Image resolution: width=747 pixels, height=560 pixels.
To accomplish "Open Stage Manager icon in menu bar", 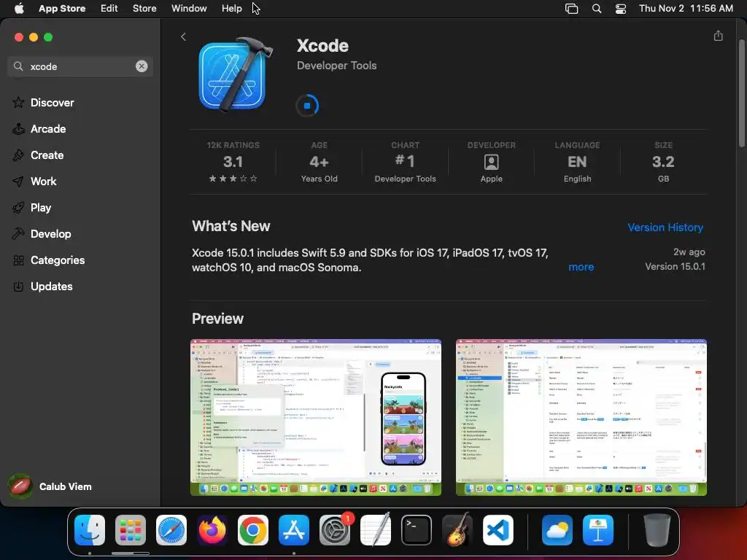I will [x=571, y=8].
